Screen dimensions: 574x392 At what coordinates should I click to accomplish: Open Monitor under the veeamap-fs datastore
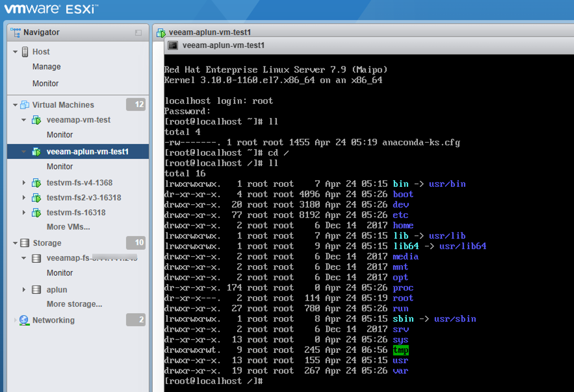(60, 273)
